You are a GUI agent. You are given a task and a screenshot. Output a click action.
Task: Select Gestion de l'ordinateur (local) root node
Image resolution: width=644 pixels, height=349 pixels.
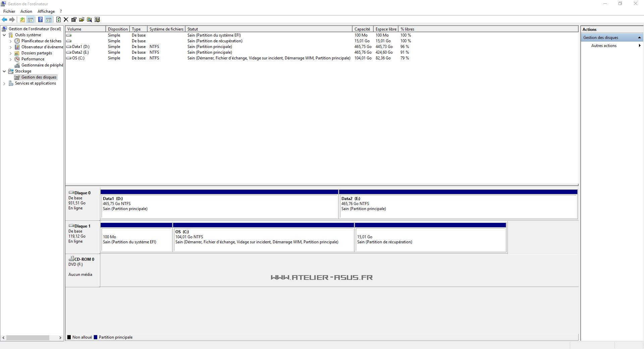pos(35,29)
